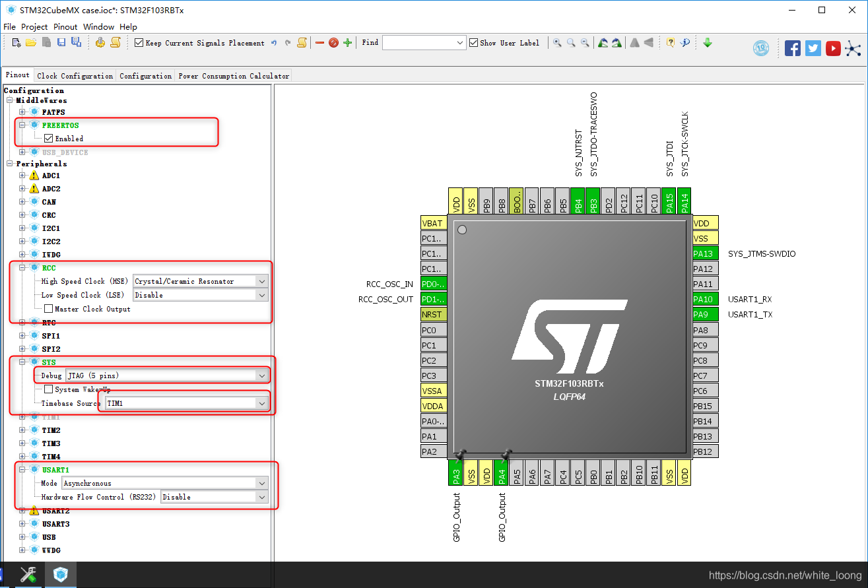Screen dimensions: 868x588
Task: Open the High Speed Clock (HSE) dropdown
Action: [261, 280]
